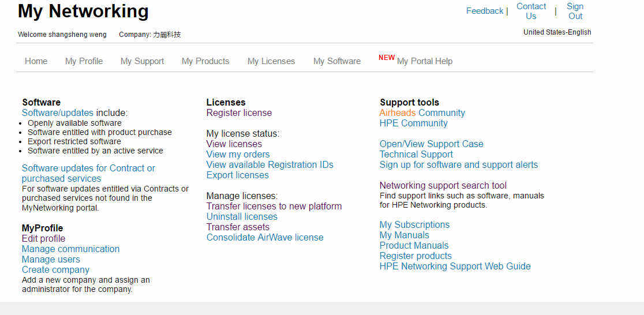Click the Register license link
This screenshot has height=315, width=644.
tap(239, 112)
